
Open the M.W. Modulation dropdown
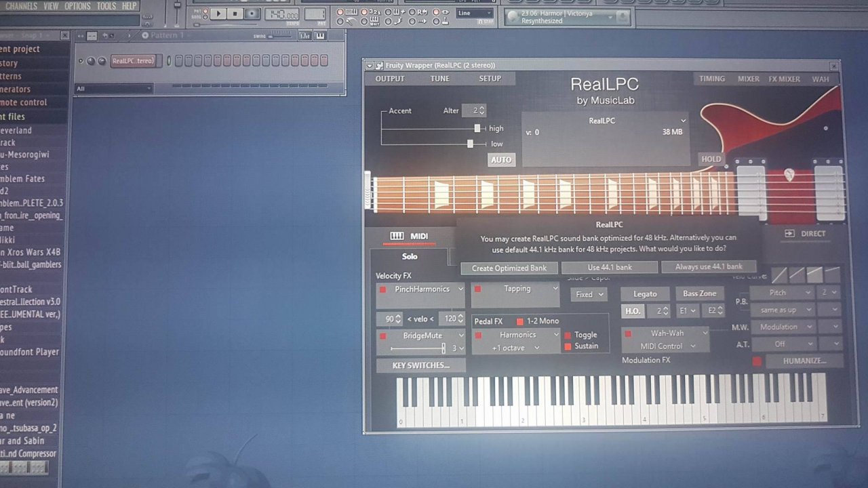point(782,327)
